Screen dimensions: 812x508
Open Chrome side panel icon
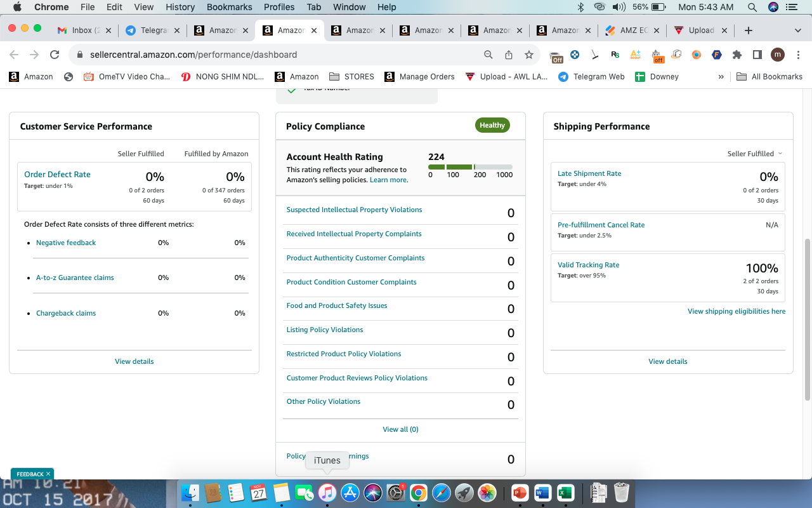click(757, 55)
